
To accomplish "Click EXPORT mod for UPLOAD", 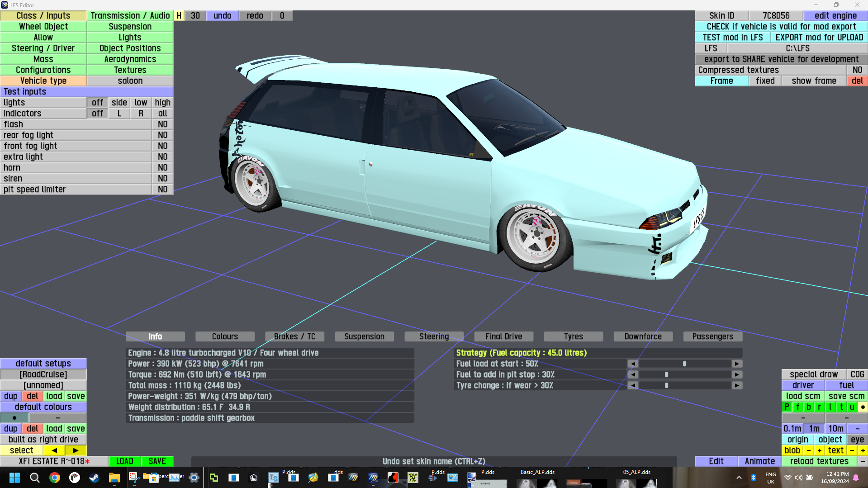I will pos(820,38).
